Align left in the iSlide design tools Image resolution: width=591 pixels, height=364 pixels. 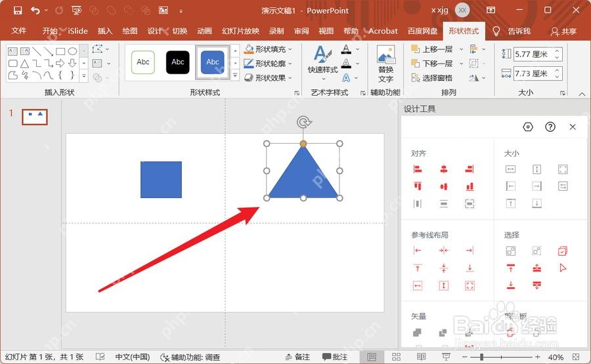point(418,169)
